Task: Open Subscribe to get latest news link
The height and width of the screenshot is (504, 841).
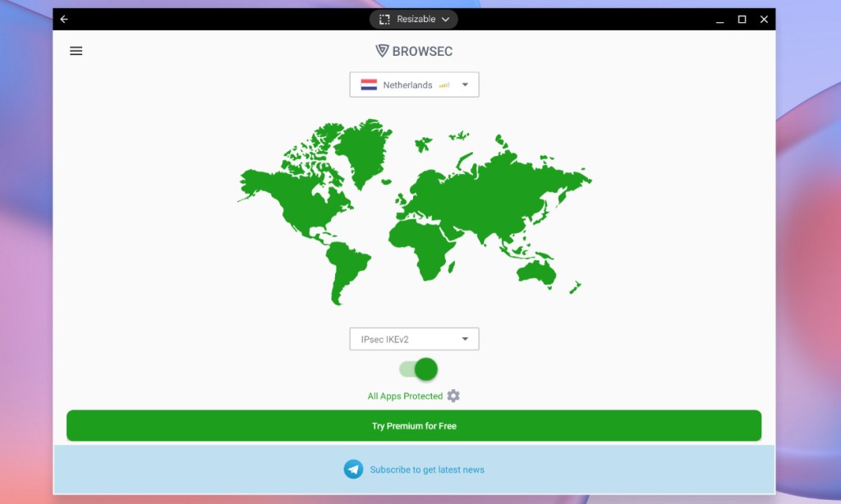Action: 427,470
